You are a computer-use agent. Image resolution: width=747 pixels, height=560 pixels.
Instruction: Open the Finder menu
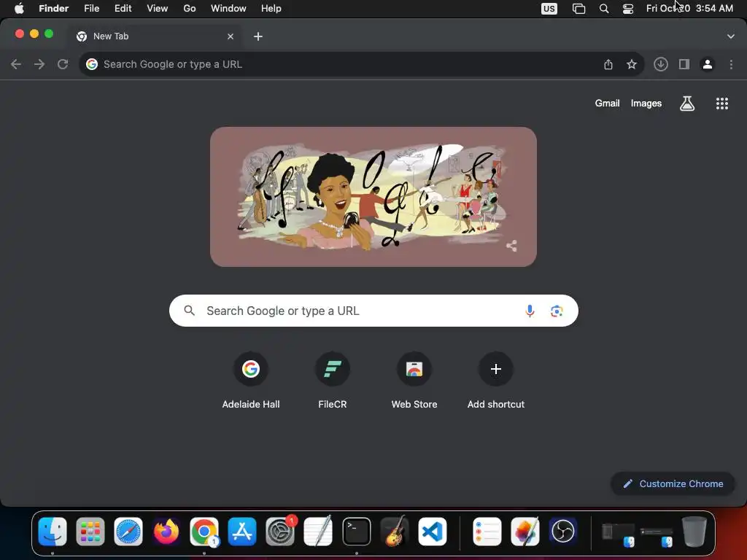pyautogui.click(x=54, y=9)
